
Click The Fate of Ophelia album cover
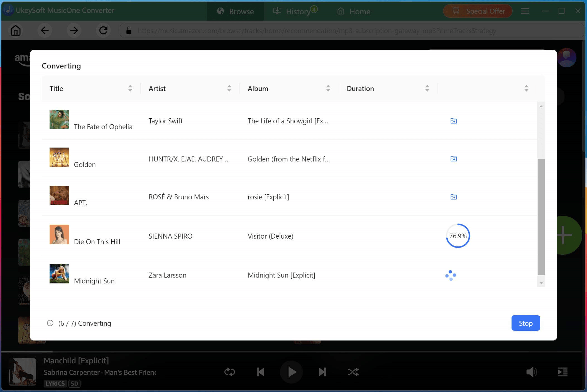tap(59, 119)
